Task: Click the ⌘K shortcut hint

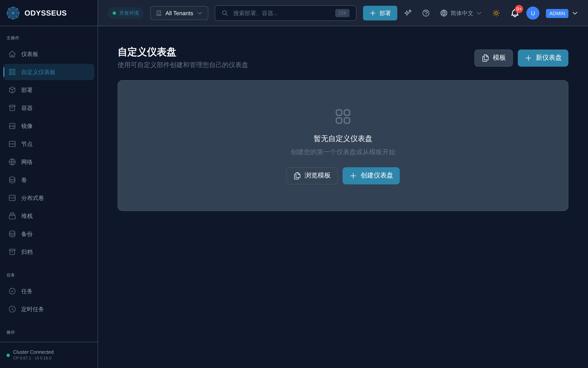Action: coord(342,13)
